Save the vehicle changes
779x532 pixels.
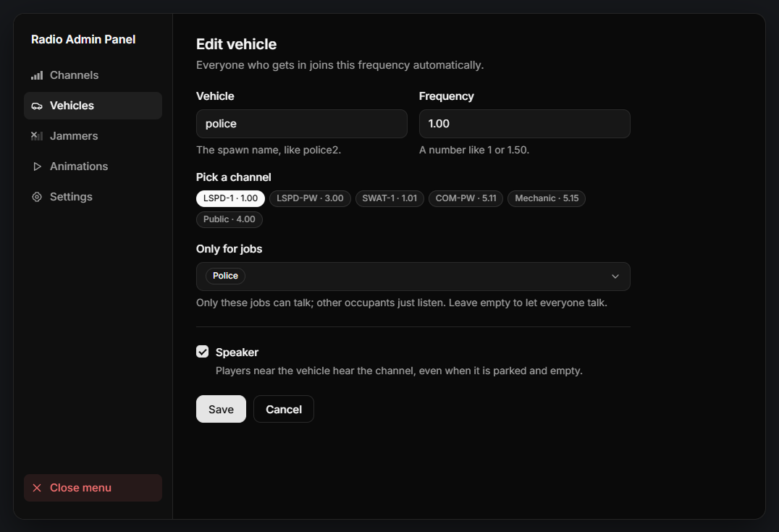pyautogui.click(x=221, y=409)
